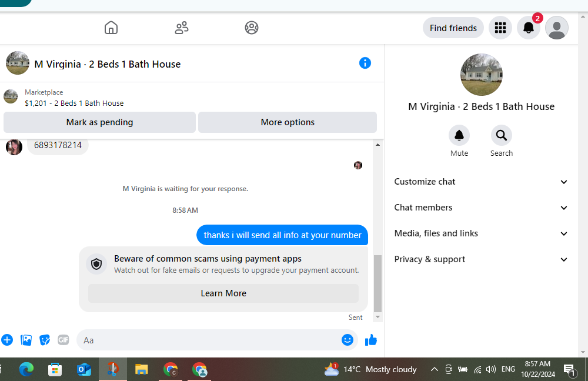Click the seen receipt small avatar

358,165
